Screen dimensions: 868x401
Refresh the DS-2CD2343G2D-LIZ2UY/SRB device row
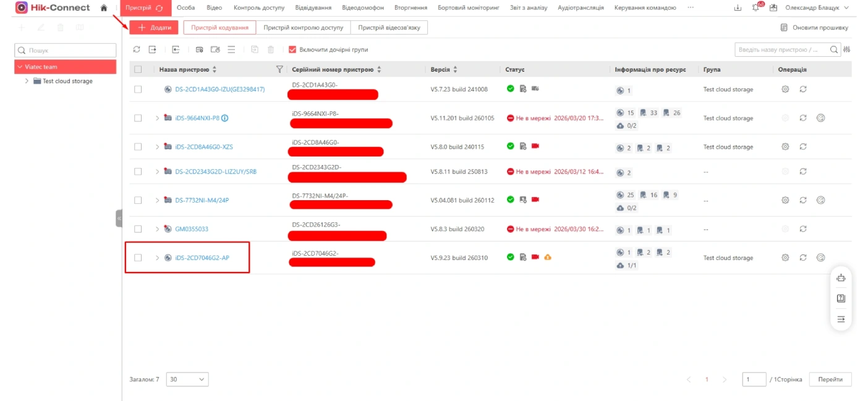click(803, 171)
